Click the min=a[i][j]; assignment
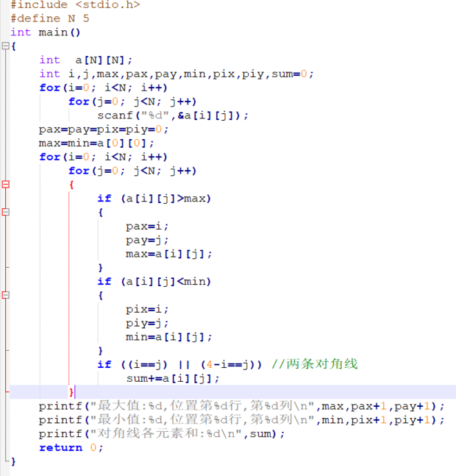Screen dimensions: 456x476 click(169, 337)
